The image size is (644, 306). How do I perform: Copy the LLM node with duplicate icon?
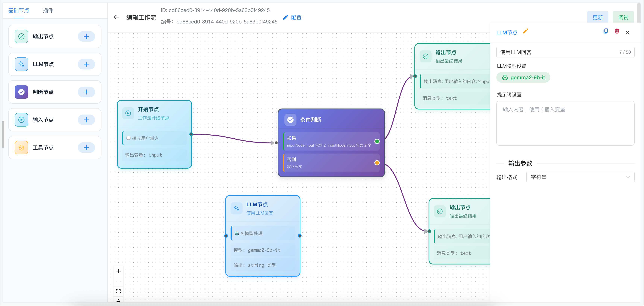coord(605,31)
